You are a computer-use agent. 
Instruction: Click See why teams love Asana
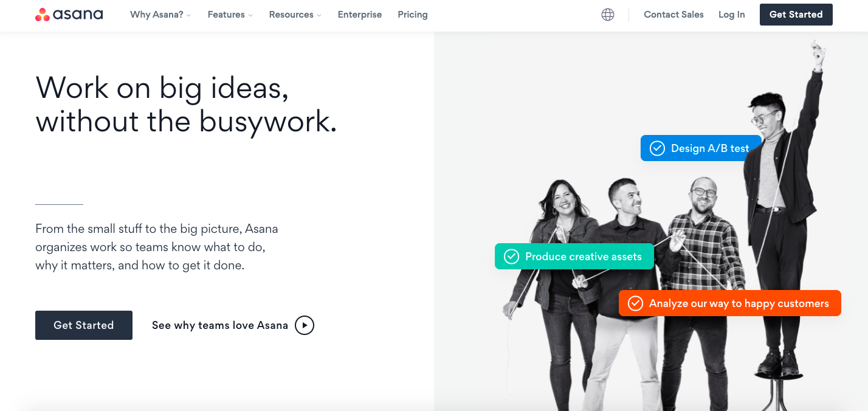(x=220, y=325)
